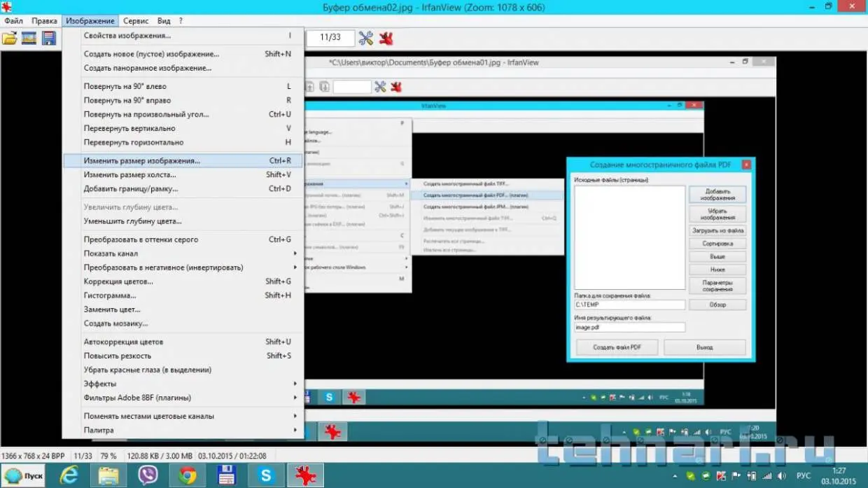Launch Google Chrome from the taskbar

[x=187, y=475]
